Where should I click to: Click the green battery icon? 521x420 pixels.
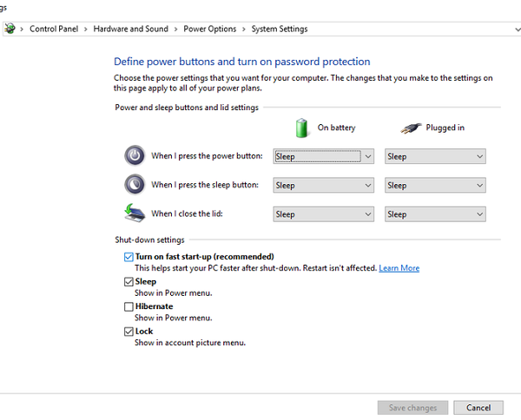pyautogui.click(x=302, y=128)
